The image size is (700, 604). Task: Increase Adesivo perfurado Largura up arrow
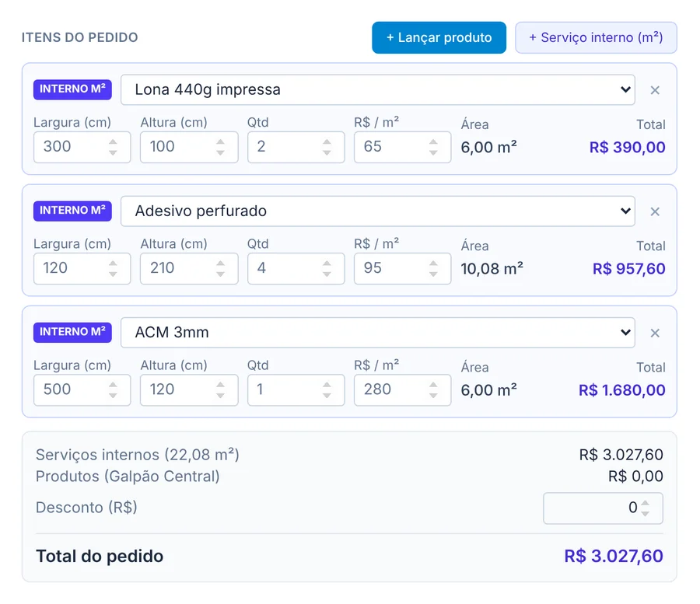113,263
